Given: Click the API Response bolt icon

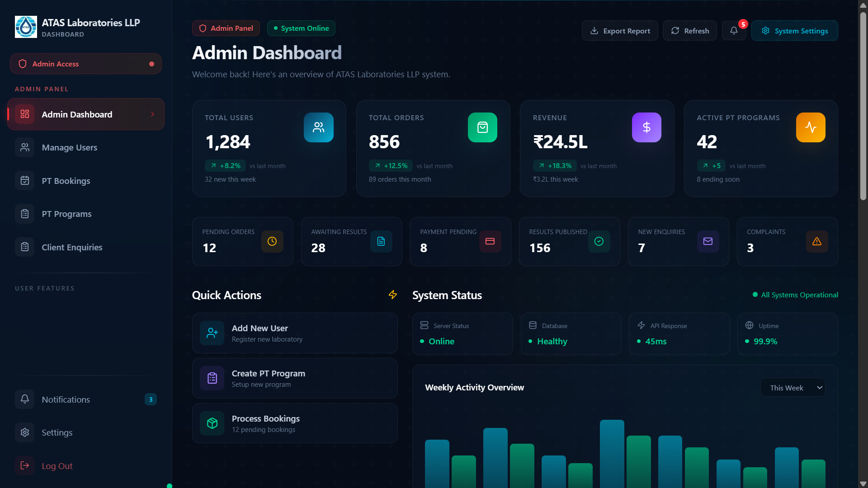Looking at the screenshot, I should [641, 325].
